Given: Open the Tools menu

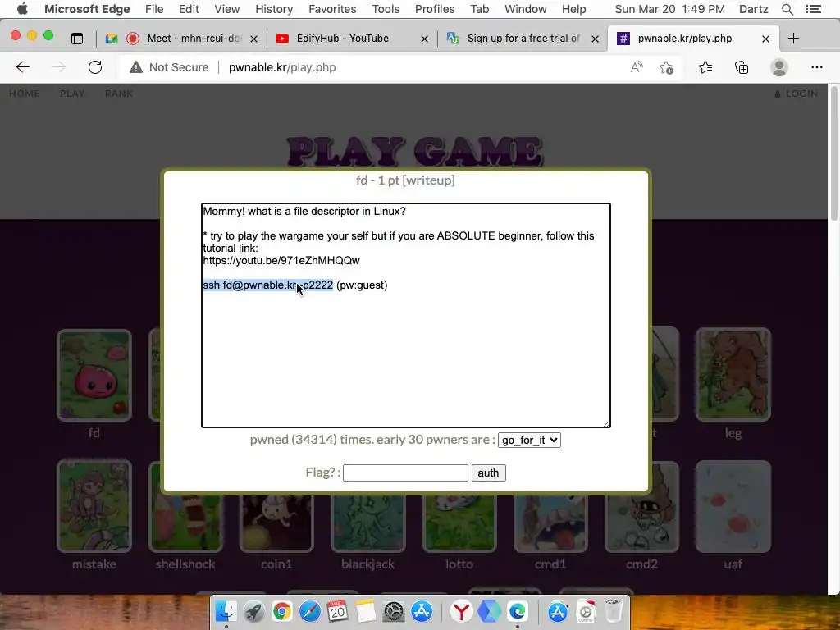Looking at the screenshot, I should [x=386, y=9].
